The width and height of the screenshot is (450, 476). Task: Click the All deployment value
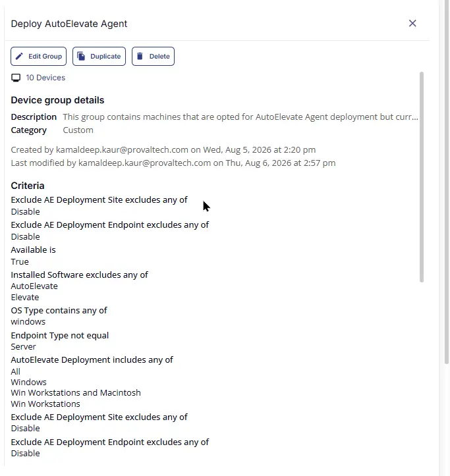(x=16, y=371)
